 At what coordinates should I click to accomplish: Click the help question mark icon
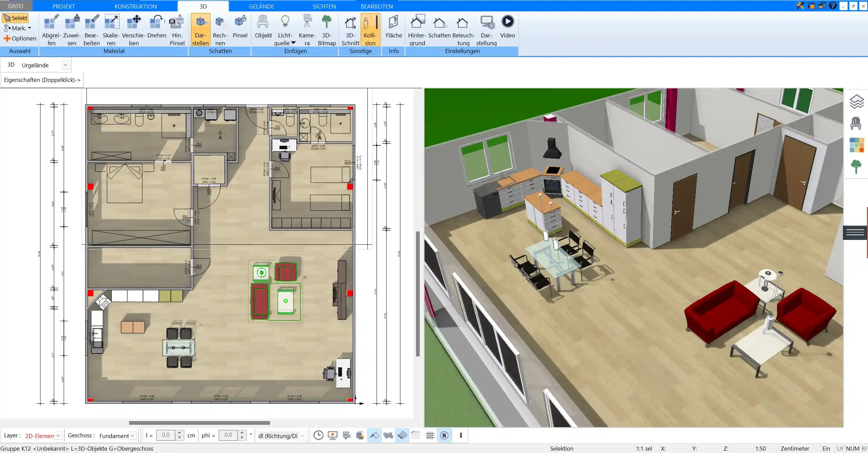(833, 5)
